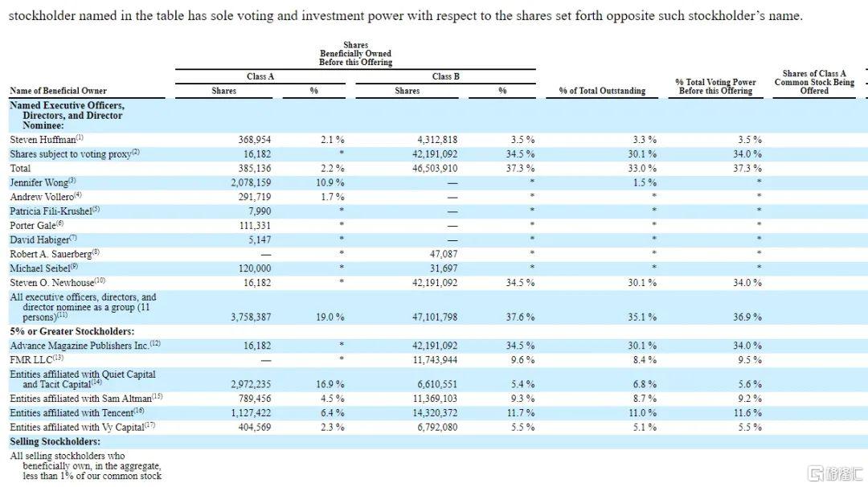Follow footnote 15 beside Sam Altman entities
The width and height of the screenshot is (868, 487).
[x=158, y=396]
